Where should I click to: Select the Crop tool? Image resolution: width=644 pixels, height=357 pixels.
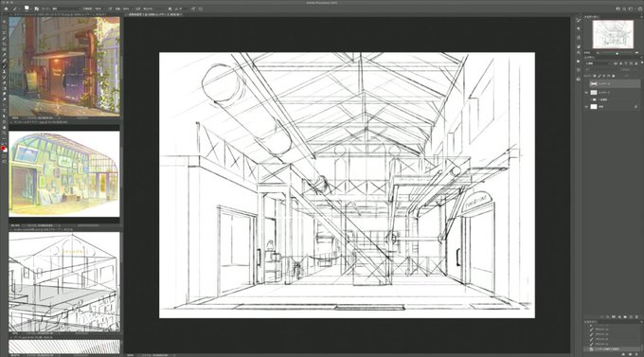pos(4,44)
